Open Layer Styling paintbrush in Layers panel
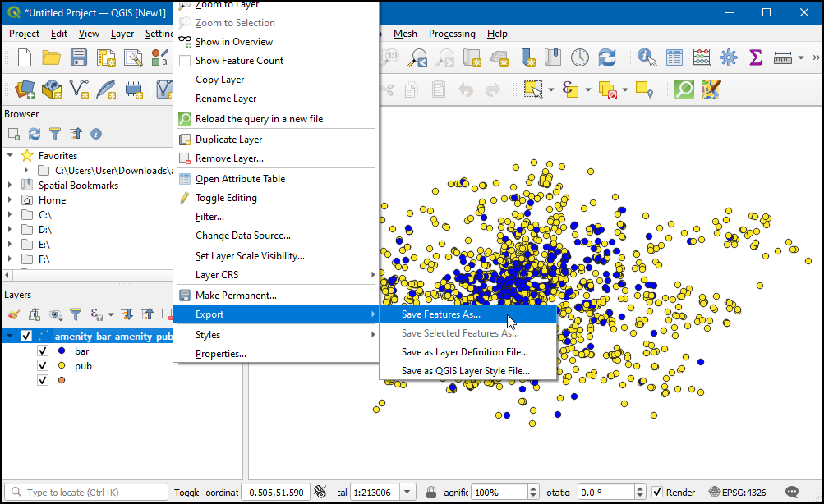The width and height of the screenshot is (824, 504). 14,314
